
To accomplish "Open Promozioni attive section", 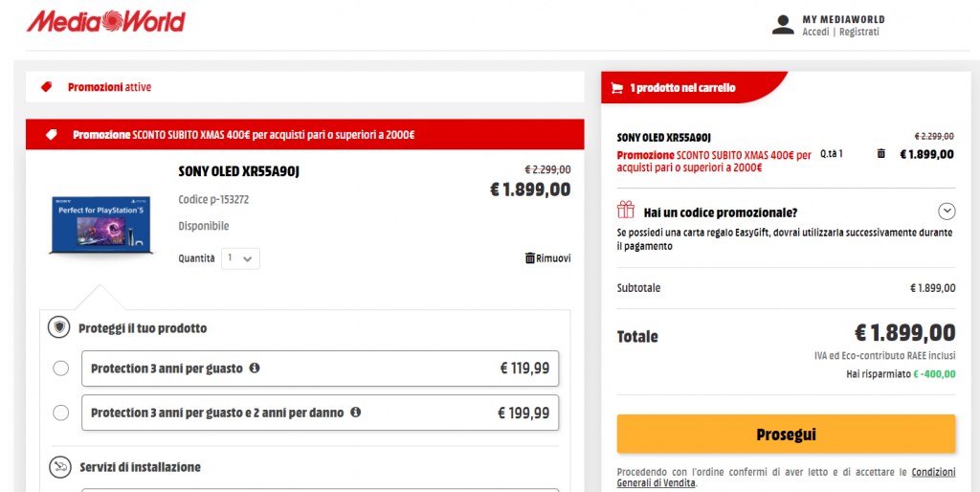I will pos(109,87).
